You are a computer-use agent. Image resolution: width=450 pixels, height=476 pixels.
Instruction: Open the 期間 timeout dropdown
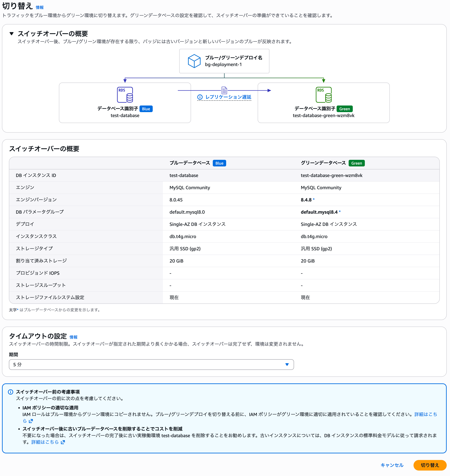151,364
